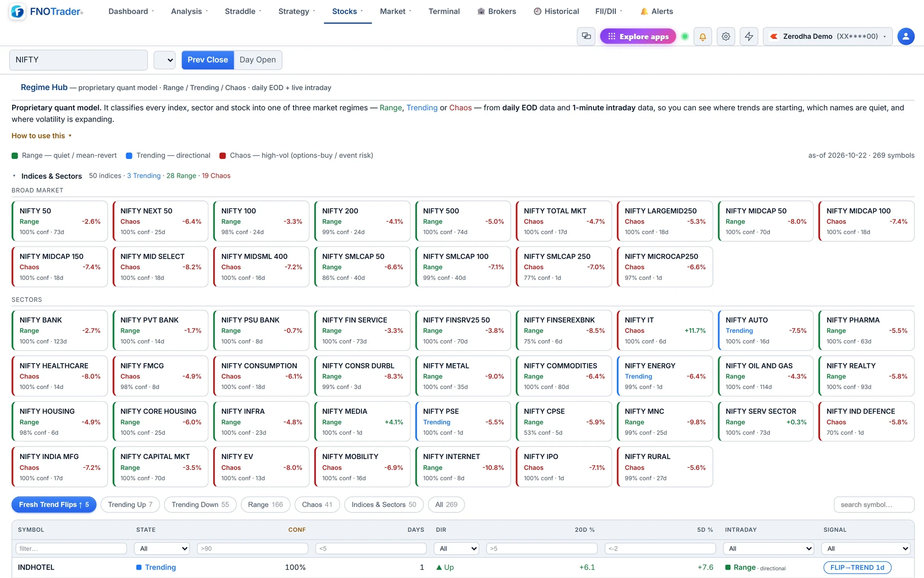Switch to Day Open toggle
This screenshot has width=924, height=578.
(257, 60)
